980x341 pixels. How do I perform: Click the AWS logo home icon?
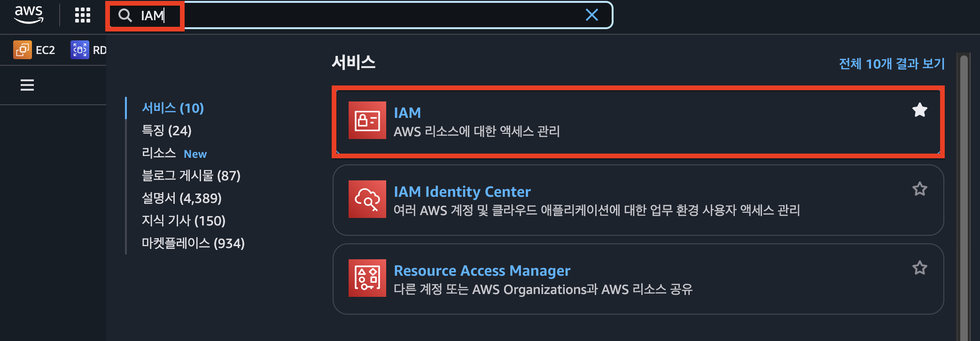click(x=29, y=15)
